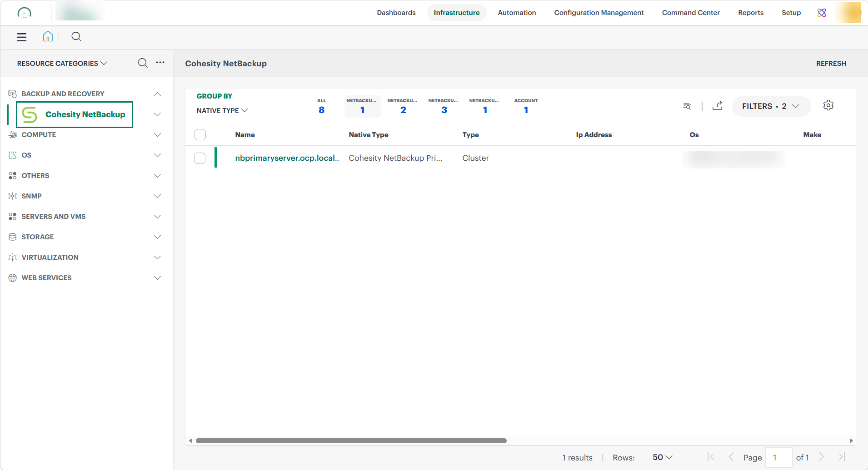The width and height of the screenshot is (868, 470).
Task: Expand the Web Services category chevron
Action: 157,278
